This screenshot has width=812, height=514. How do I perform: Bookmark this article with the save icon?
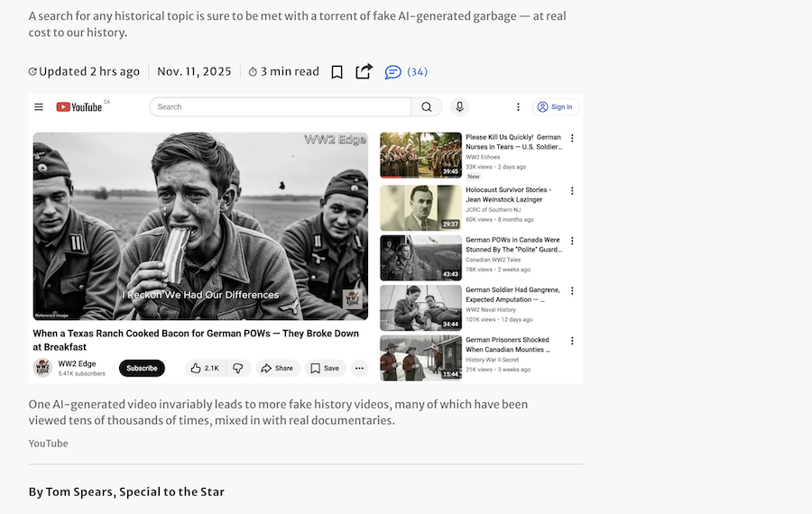pyautogui.click(x=337, y=72)
